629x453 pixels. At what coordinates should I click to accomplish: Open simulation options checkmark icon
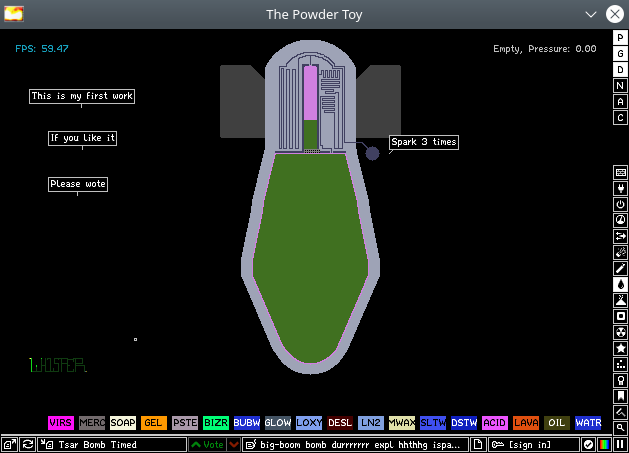[x=588, y=445]
